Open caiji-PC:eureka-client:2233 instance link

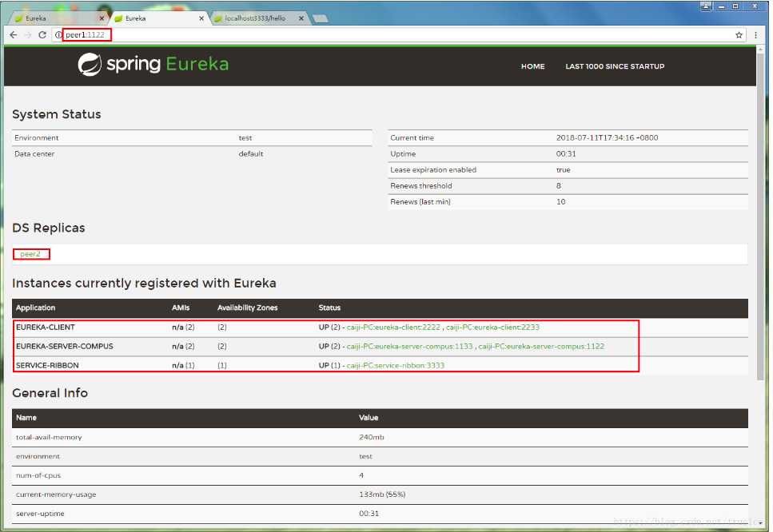pos(492,327)
